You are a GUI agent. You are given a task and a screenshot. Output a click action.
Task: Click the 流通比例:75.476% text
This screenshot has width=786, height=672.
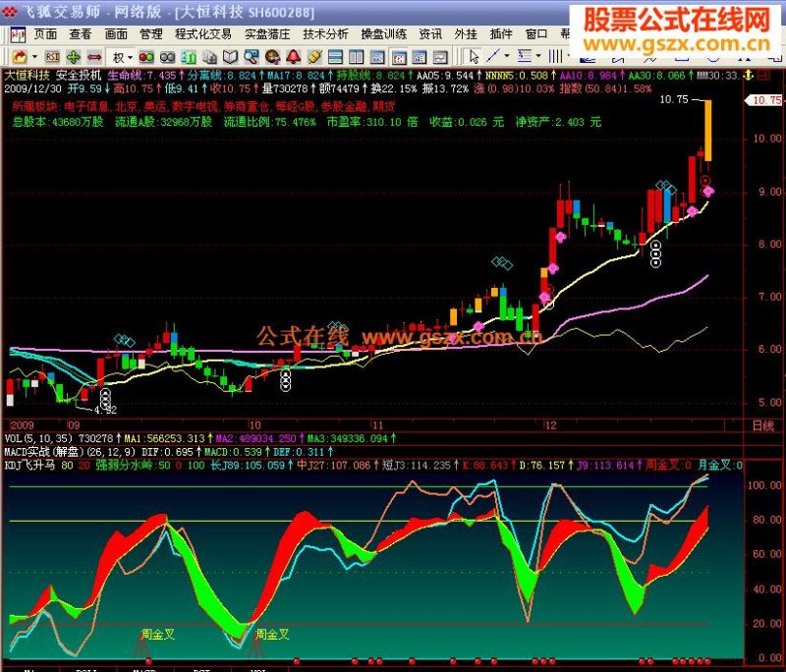pos(269,122)
